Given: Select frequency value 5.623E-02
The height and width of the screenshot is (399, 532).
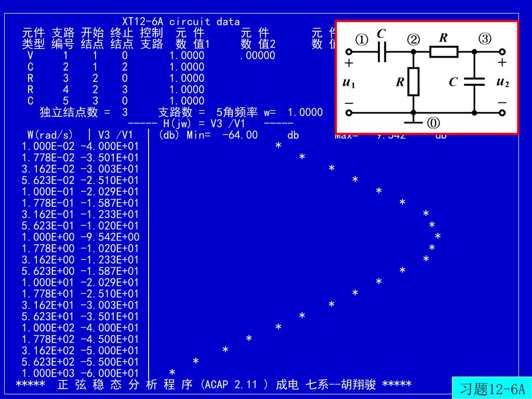Looking at the screenshot, I should (x=48, y=180).
